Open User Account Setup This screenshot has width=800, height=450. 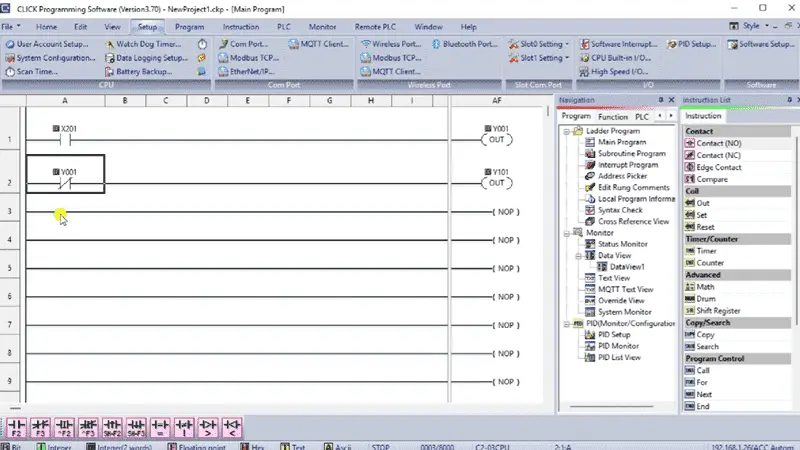click(x=47, y=44)
